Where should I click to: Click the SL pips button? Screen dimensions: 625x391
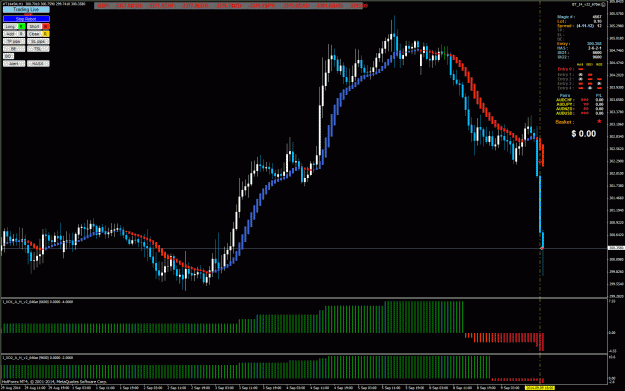click(38, 41)
